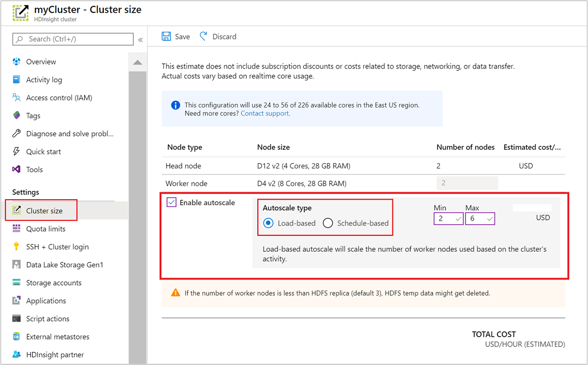Open Quota limits settings page
Viewport: 588px width, 365px height.
tap(46, 229)
